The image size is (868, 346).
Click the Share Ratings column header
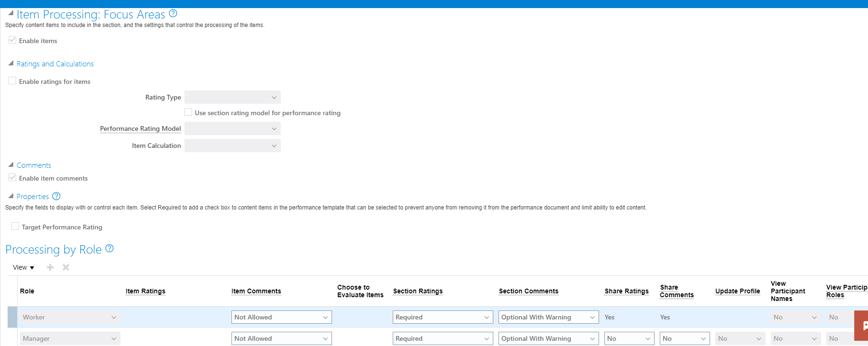point(627,291)
